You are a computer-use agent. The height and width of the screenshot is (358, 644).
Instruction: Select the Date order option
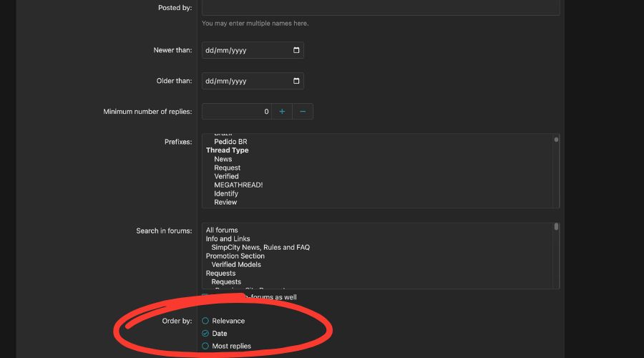point(205,334)
